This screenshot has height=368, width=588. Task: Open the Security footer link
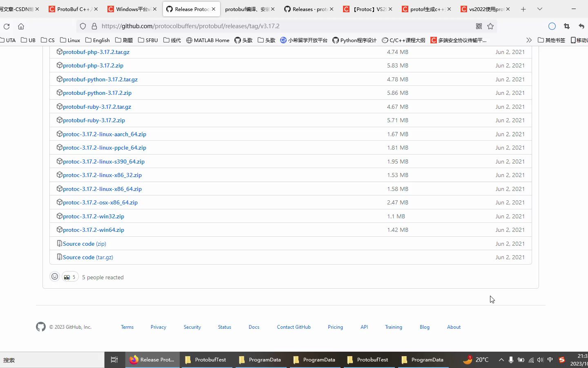click(192, 327)
